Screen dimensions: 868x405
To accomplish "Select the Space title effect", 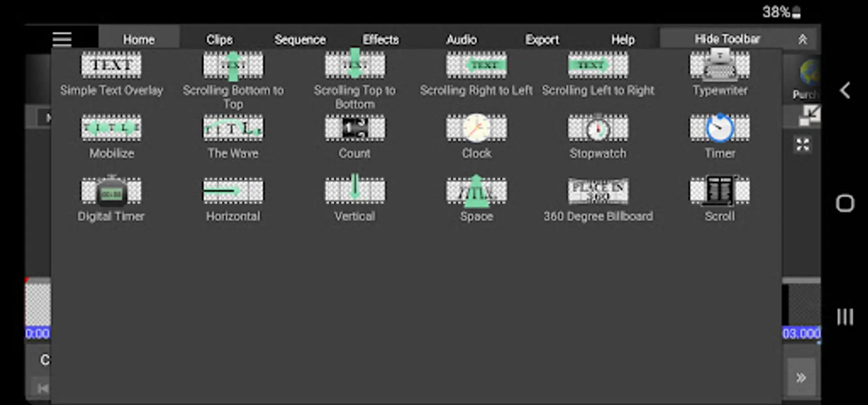I will (476, 199).
